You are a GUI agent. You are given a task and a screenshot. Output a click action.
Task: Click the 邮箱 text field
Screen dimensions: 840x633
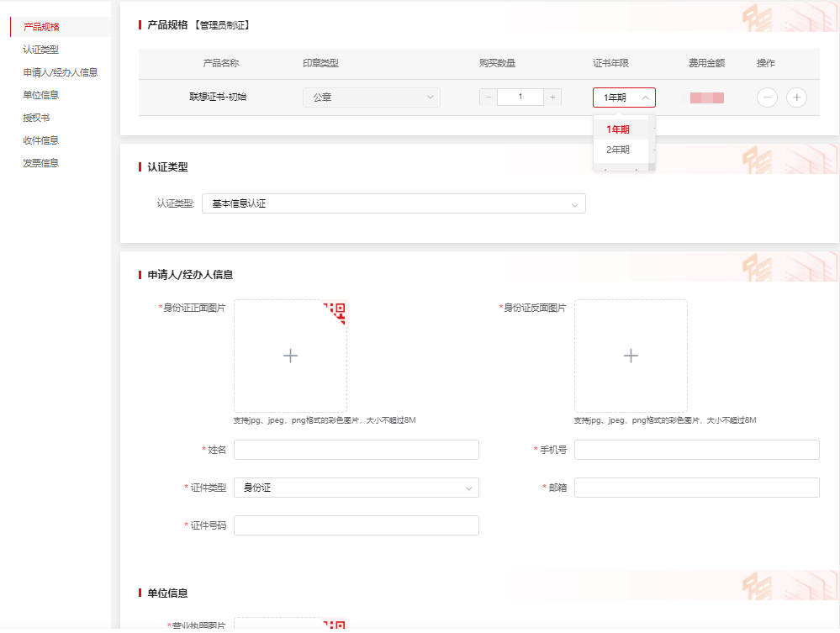point(696,488)
